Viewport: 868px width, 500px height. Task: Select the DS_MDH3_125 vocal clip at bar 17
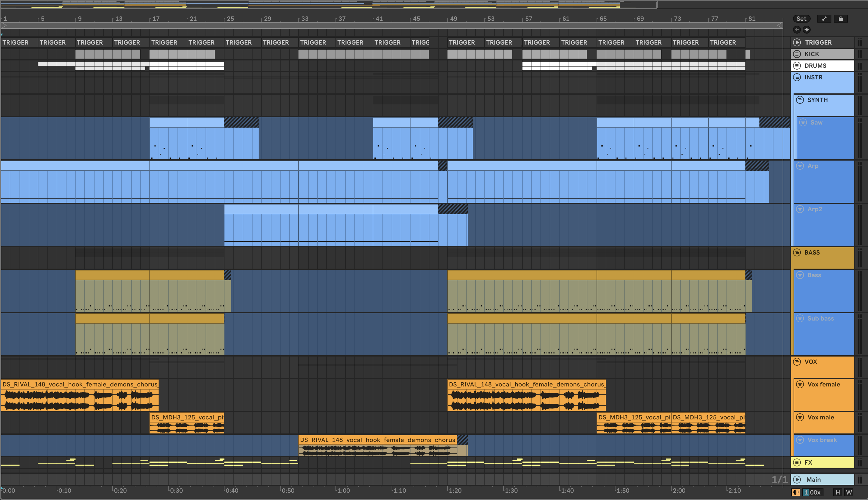pyautogui.click(x=187, y=417)
